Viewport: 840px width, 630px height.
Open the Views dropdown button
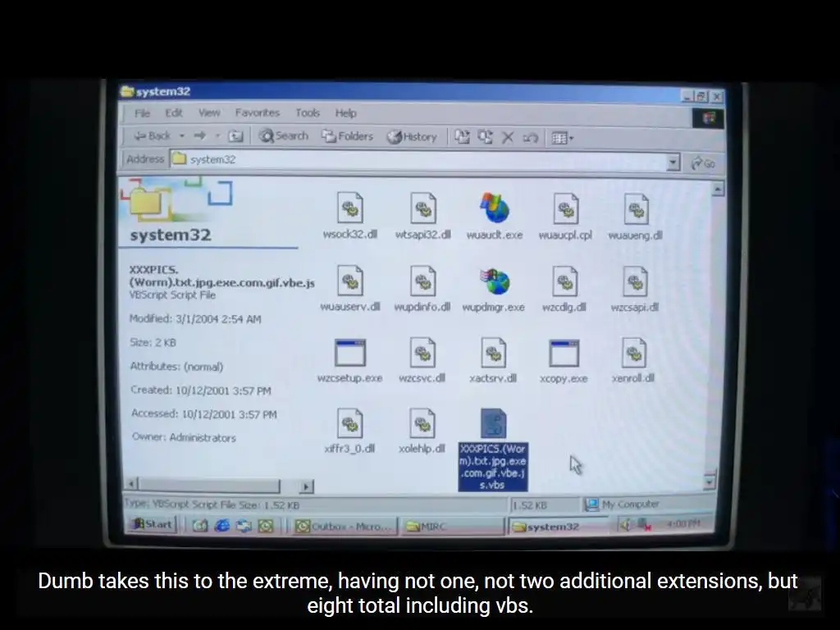tap(563, 138)
